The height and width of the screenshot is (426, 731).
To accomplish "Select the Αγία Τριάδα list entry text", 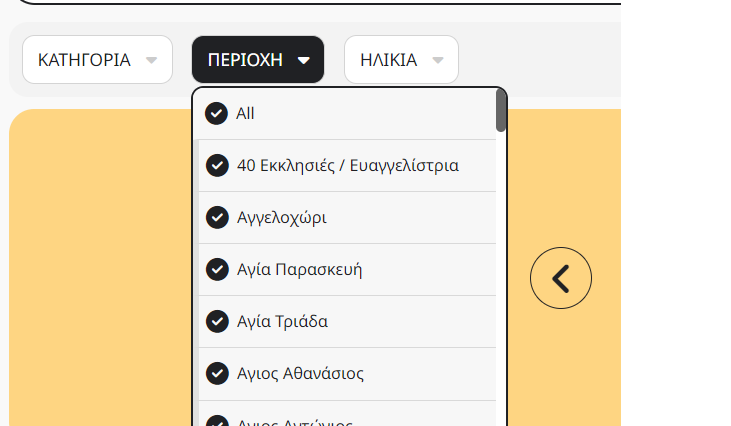I will (x=283, y=322).
